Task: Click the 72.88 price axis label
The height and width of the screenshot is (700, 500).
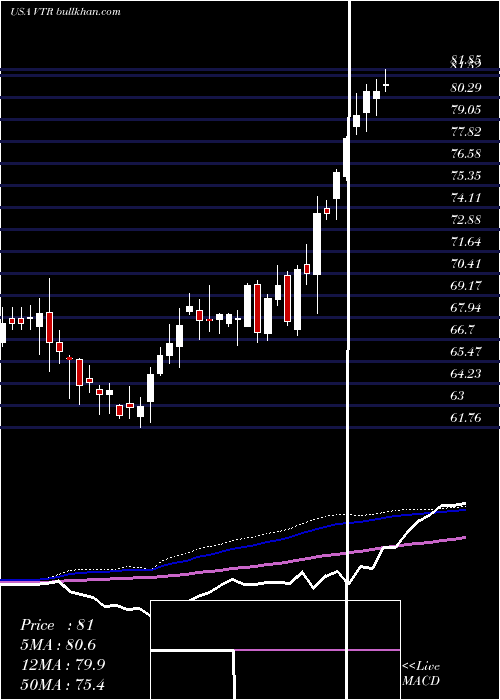Action: coord(466,220)
